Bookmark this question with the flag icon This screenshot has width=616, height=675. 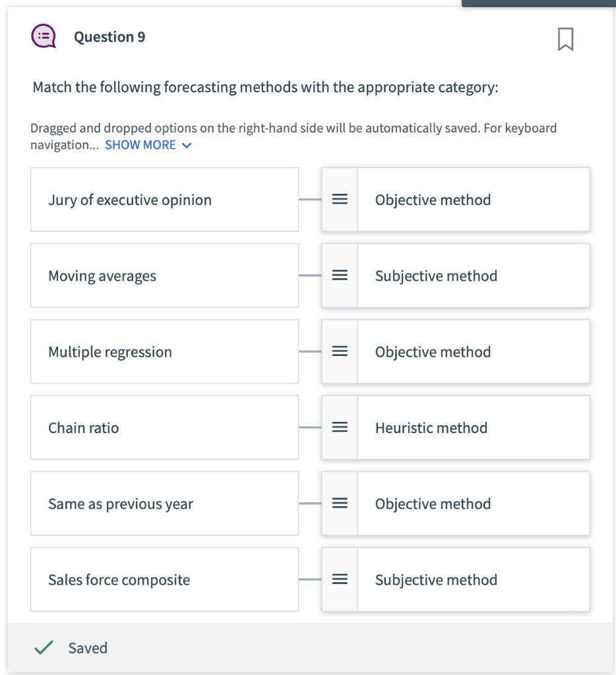coord(565,39)
